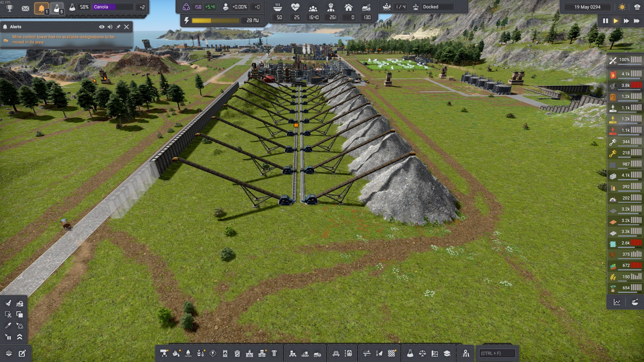The width and height of the screenshot is (644, 362).
Task: Pin the Alerts panel
Action: pyautogui.click(x=118, y=27)
